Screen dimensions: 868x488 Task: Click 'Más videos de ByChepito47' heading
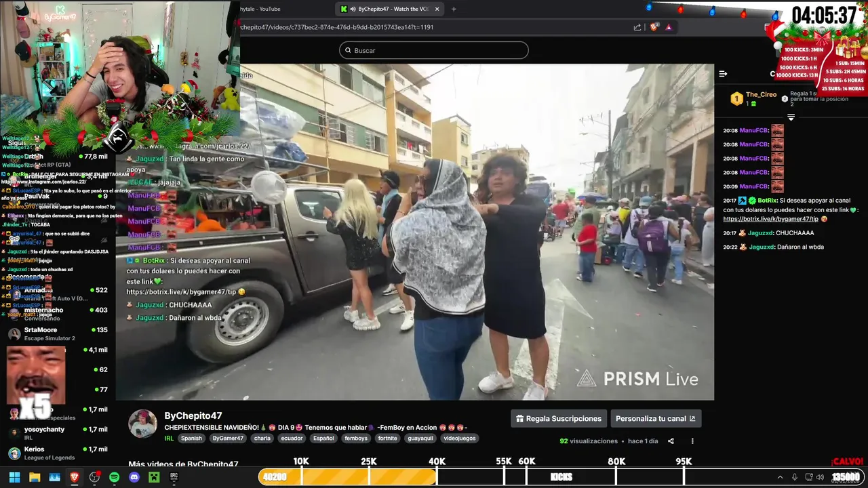point(183,464)
